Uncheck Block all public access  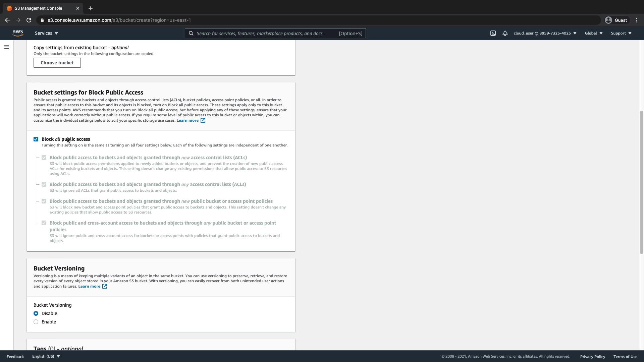pyautogui.click(x=36, y=139)
